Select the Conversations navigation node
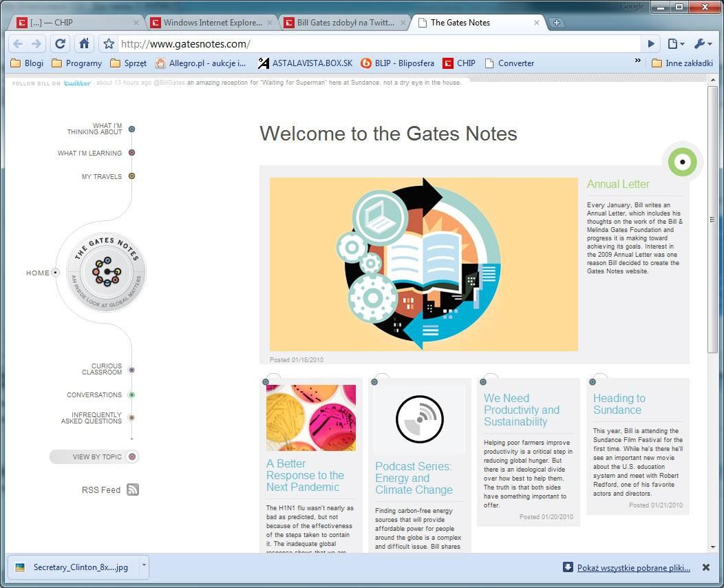 pyautogui.click(x=131, y=395)
